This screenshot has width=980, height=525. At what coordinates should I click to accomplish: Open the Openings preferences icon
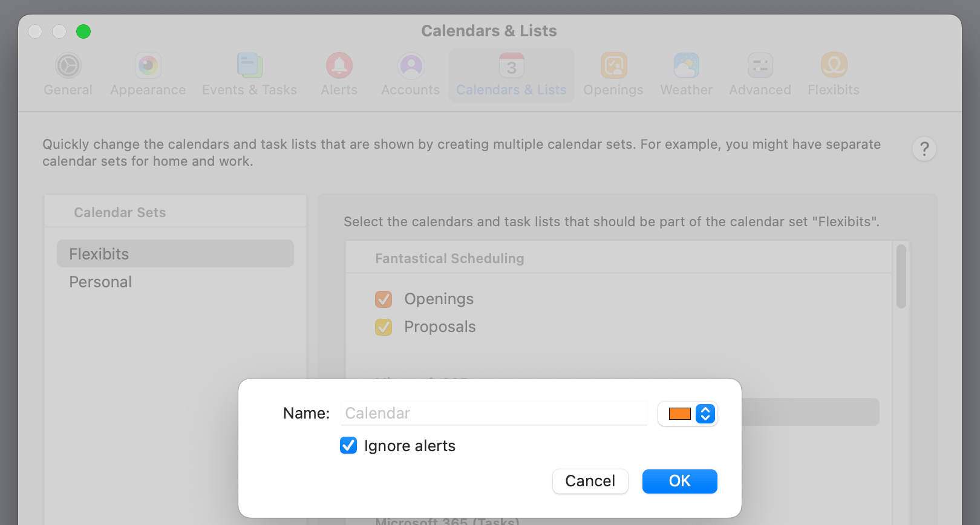[613, 66]
